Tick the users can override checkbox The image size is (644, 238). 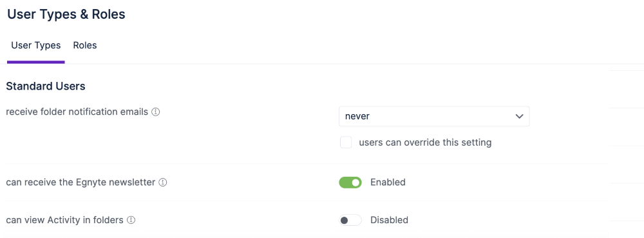tap(346, 143)
